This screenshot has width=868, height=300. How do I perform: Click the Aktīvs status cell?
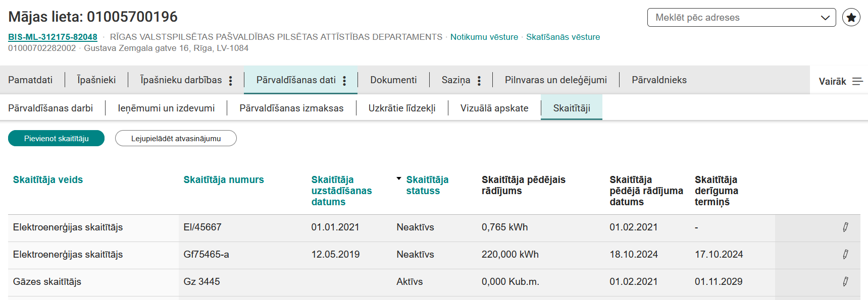coord(410,282)
